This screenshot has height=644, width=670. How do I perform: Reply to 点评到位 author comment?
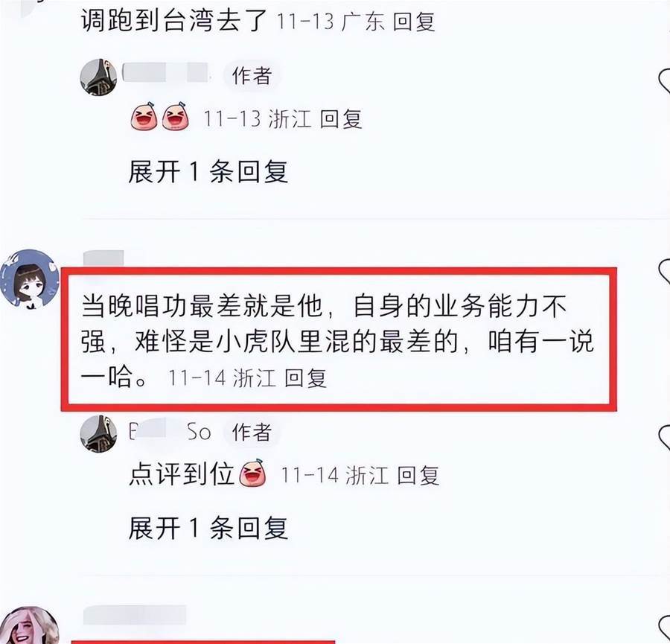[418, 475]
